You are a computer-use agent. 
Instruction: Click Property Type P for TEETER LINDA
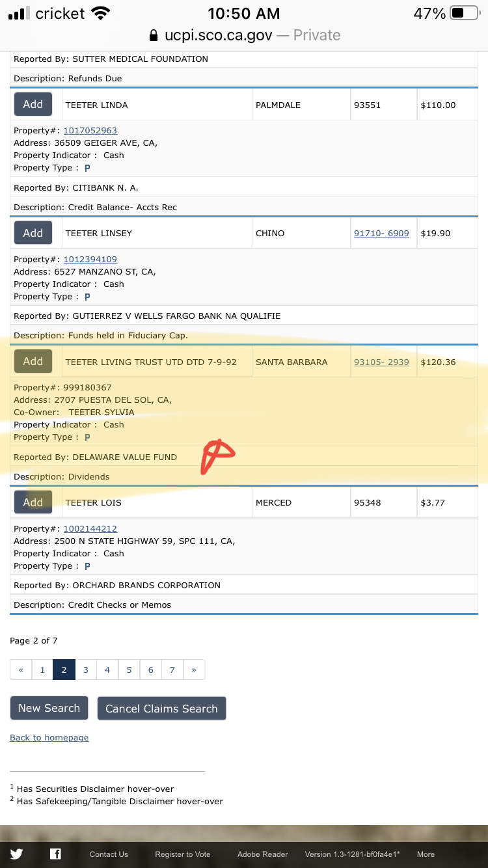point(87,168)
